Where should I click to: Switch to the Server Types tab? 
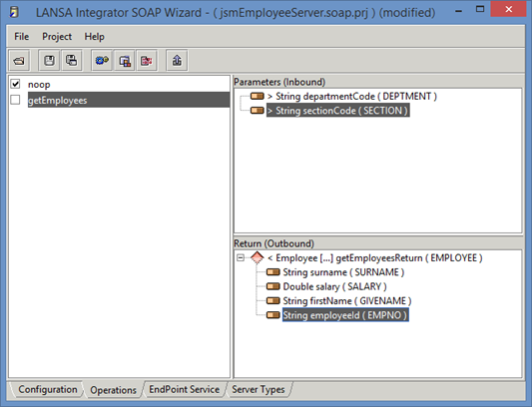point(259,389)
